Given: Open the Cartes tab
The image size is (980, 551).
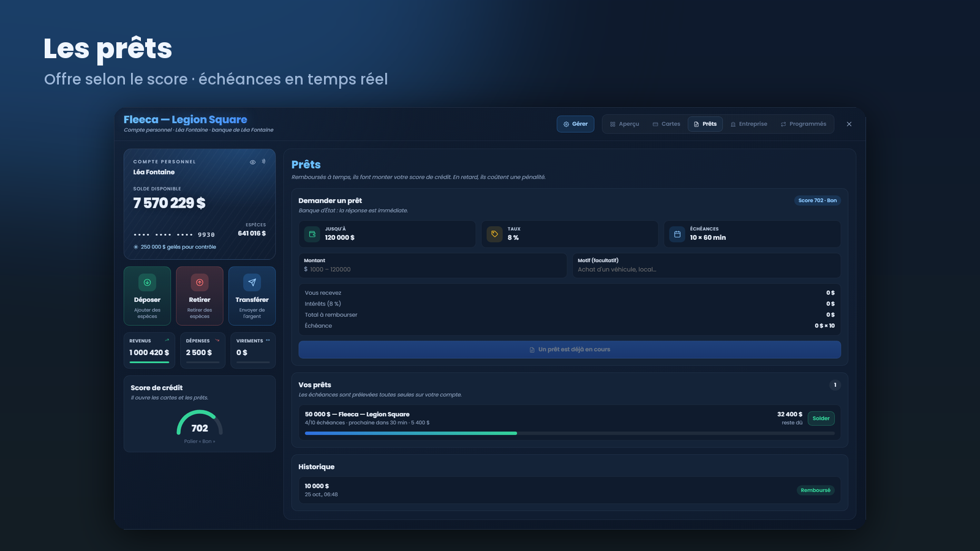Looking at the screenshot, I should pos(666,124).
